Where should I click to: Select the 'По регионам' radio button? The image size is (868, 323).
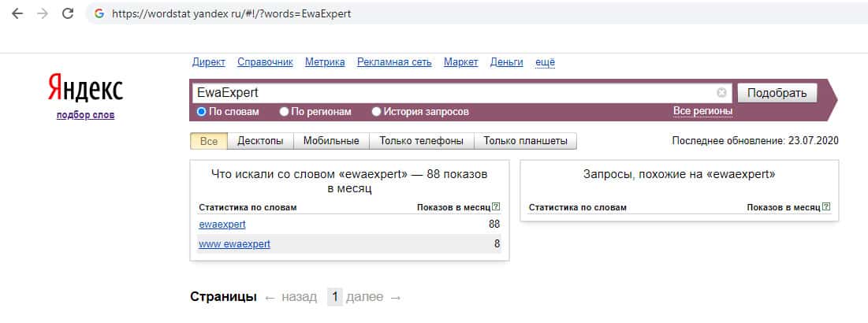point(284,112)
